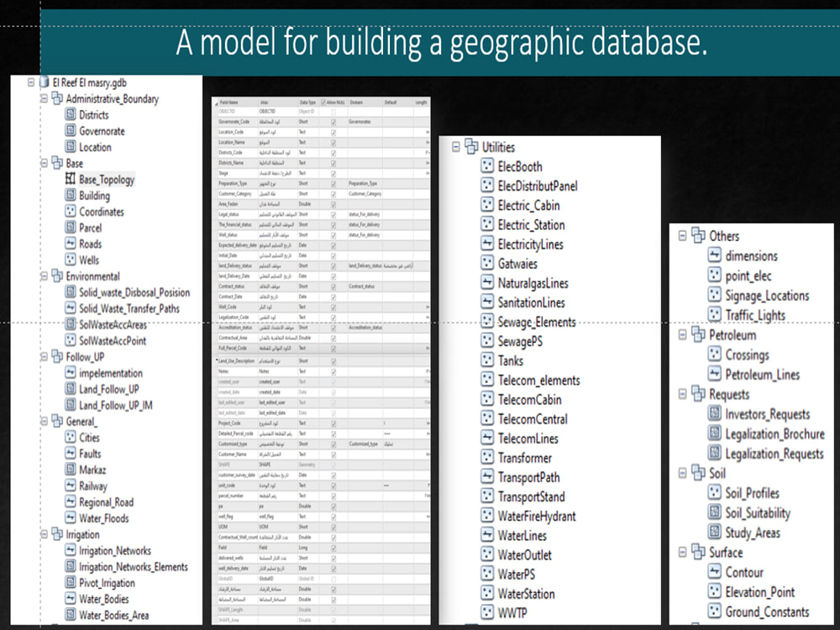Click the Customer_Category field name cell
The image size is (840, 630).
click(234, 194)
